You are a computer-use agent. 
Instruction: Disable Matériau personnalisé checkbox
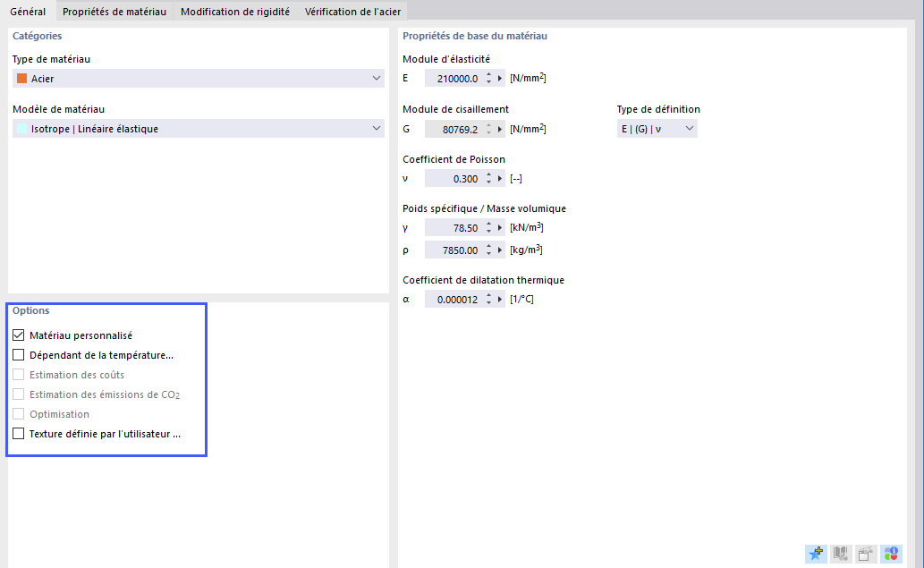click(18, 335)
